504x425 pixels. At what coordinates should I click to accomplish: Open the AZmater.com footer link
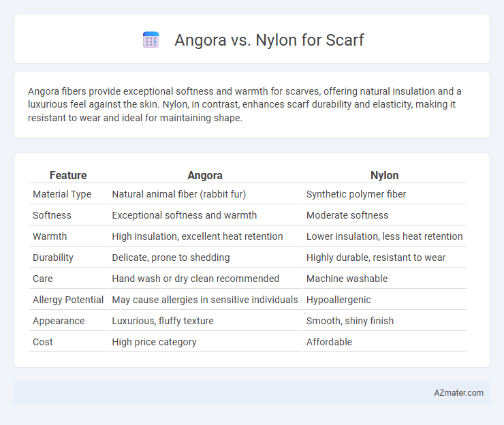(x=458, y=393)
